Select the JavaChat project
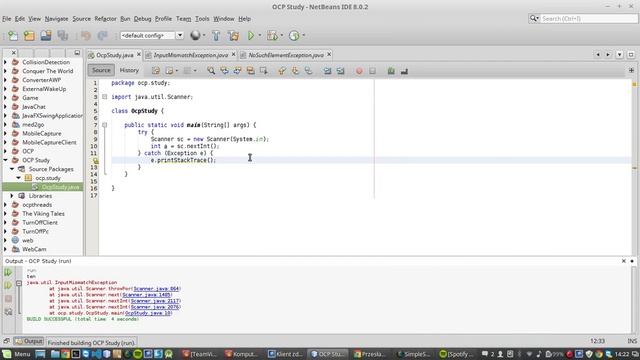 coord(33,107)
